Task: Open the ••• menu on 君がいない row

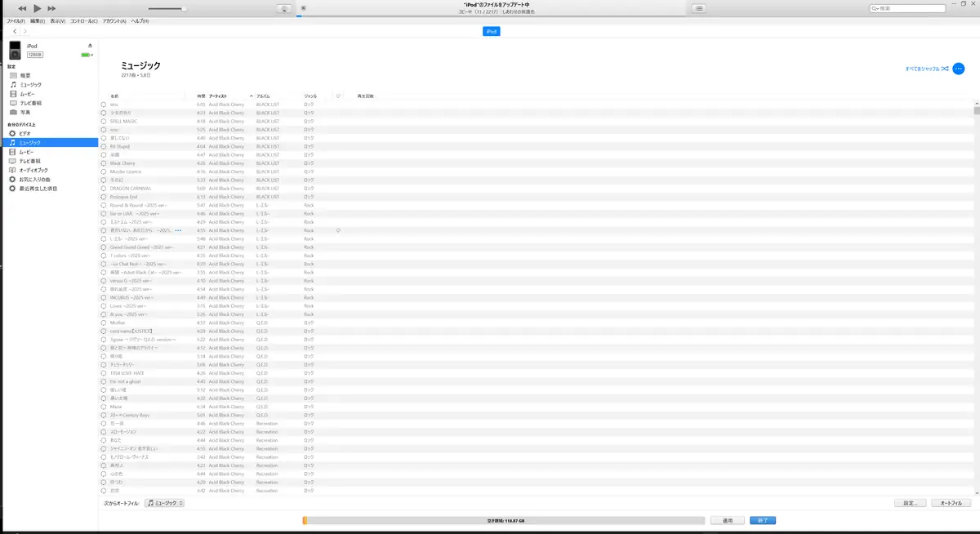Action: click(x=178, y=231)
